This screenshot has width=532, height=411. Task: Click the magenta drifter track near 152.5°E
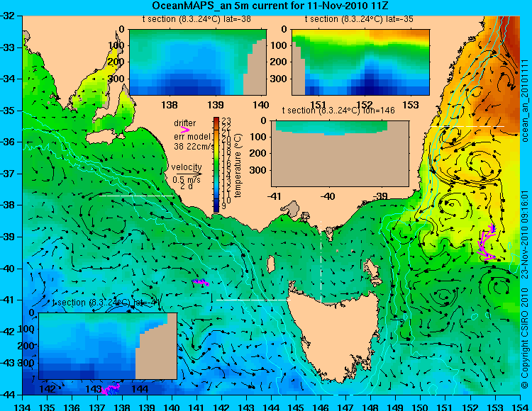pyautogui.click(x=487, y=242)
